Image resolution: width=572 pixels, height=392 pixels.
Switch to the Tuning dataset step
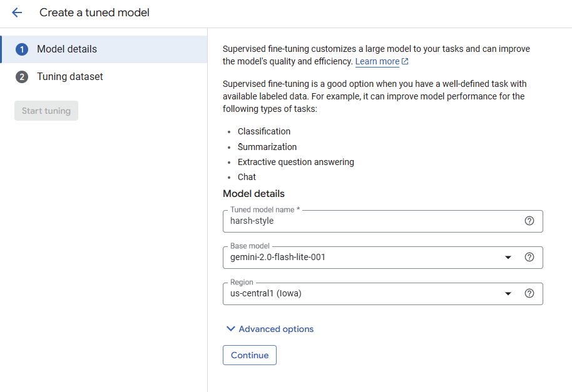point(70,77)
